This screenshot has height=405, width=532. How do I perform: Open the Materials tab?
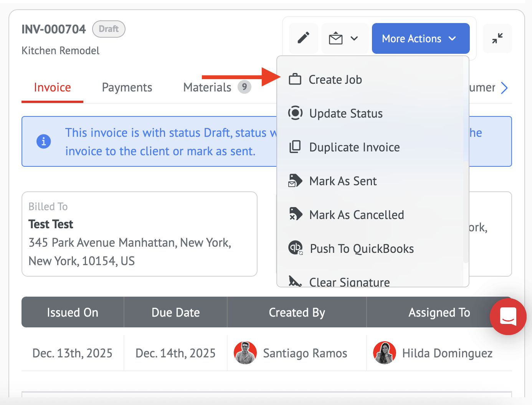(207, 88)
